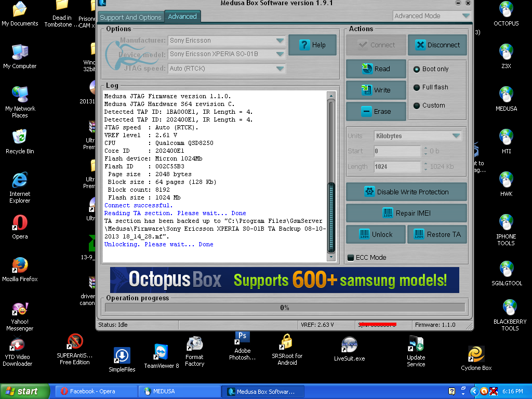Click Disable Write Protection button
This screenshot has width=532, height=399.
coord(406,192)
